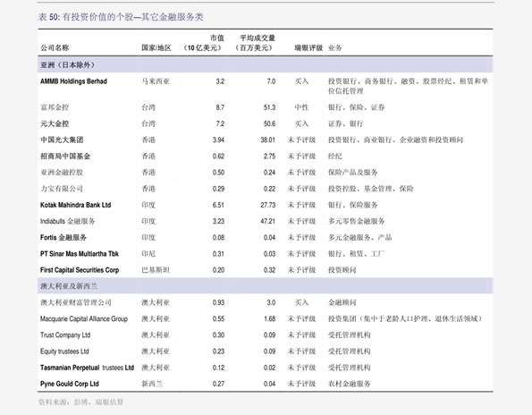Click the source note '资料来源：彭博，瑞银估算'
This screenshot has height=415, width=532.
tap(80, 402)
